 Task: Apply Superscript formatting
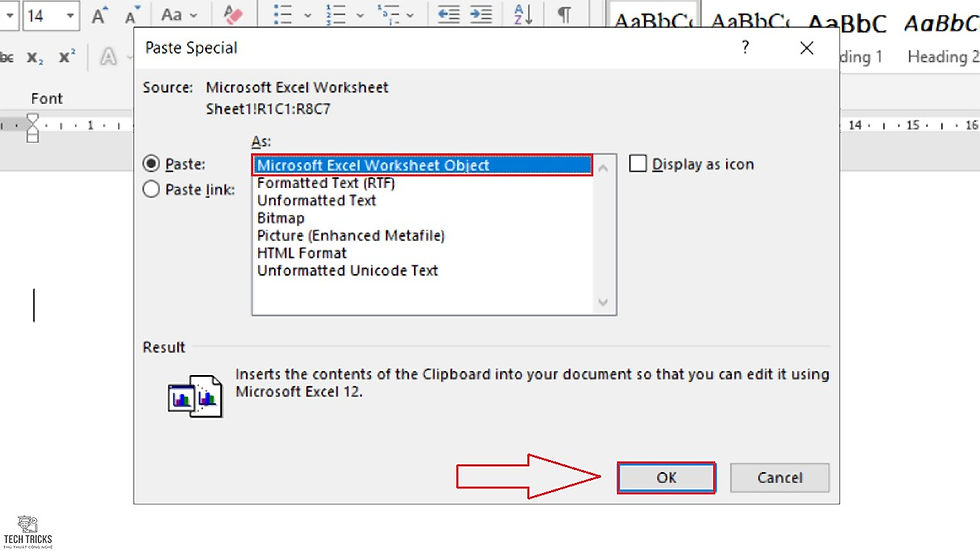click(67, 57)
